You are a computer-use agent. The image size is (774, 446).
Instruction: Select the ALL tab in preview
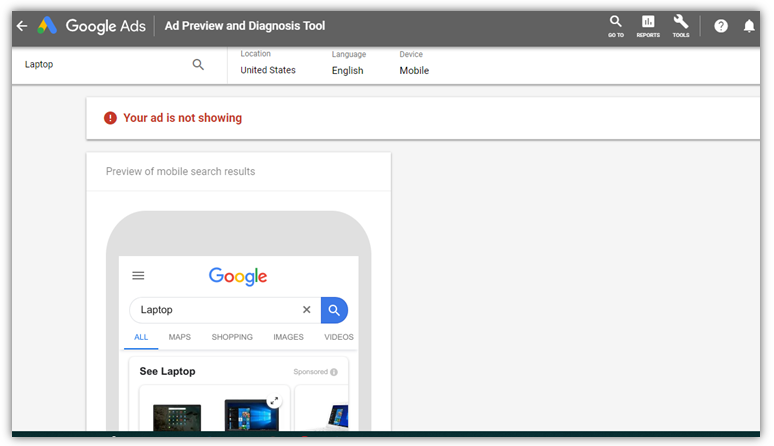point(141,337)
